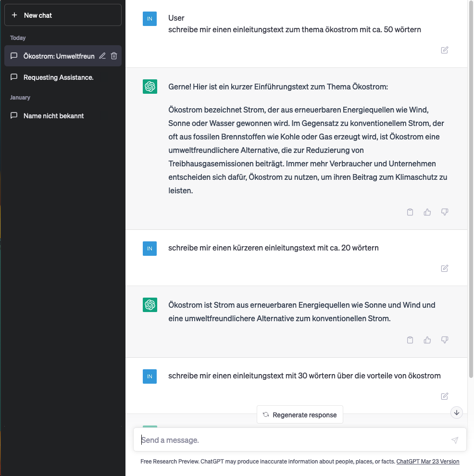This screenshot has width=474, height=476.
Task: Edit the first user message about 50 wörtern
Action: pyautogui.click(x=445, y=50)
